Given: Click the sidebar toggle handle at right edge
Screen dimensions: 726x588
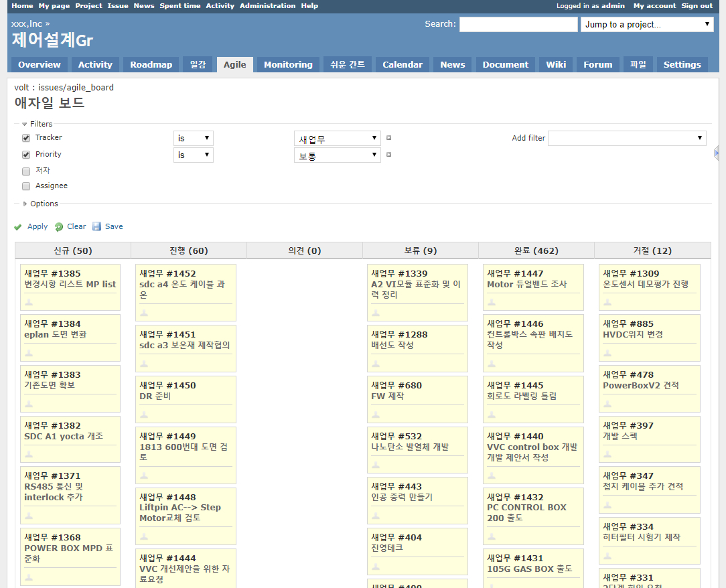Looking at the screenshot, I should pyautogui.click(x=717, y=153).
